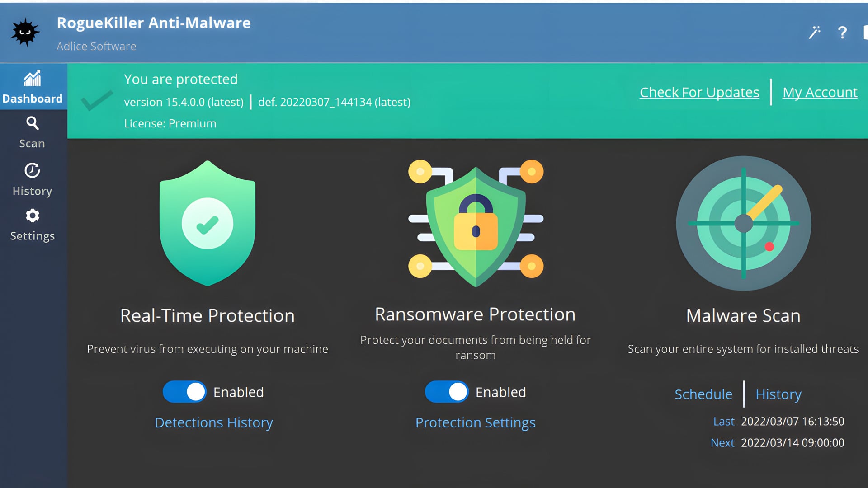This screenshot has height=488, width=868.
Task: Click the Malware Scan heading
Action: click(744, 315)
